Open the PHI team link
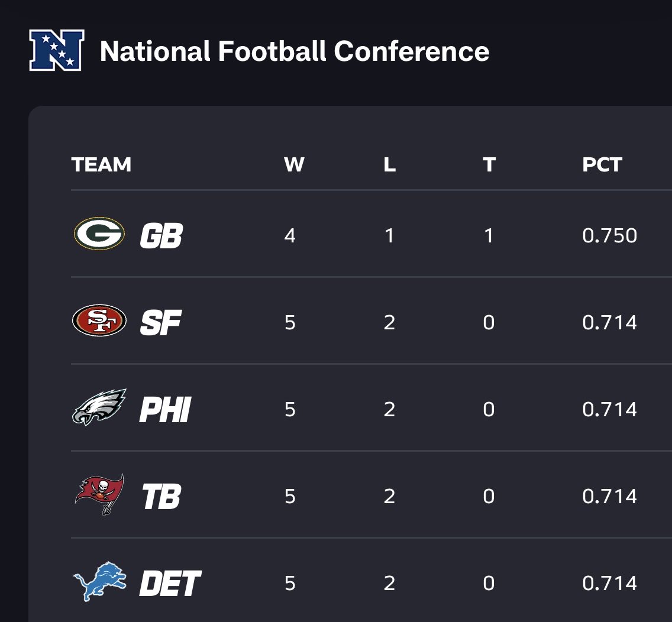Screen dimensions: 672x622 coord(165,410)
